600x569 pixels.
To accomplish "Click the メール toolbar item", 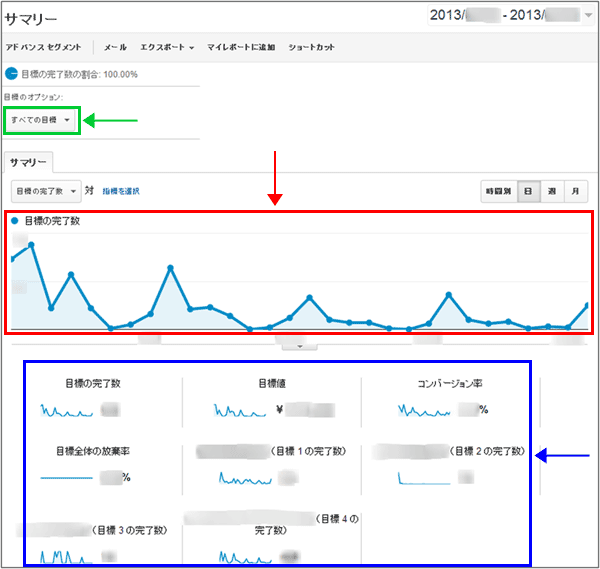I will tap(115, 47).
